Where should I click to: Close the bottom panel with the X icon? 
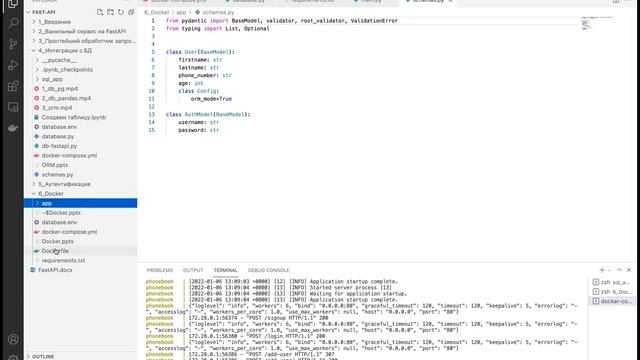(x=629, y=270)
